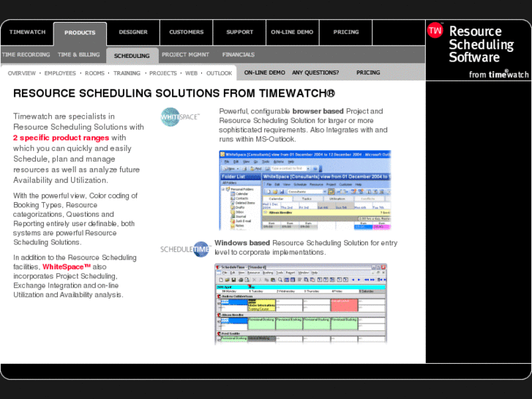Viewport: 532px width, 399px height.
Task: Select the Support navigation tab
Action: [239, 32]
